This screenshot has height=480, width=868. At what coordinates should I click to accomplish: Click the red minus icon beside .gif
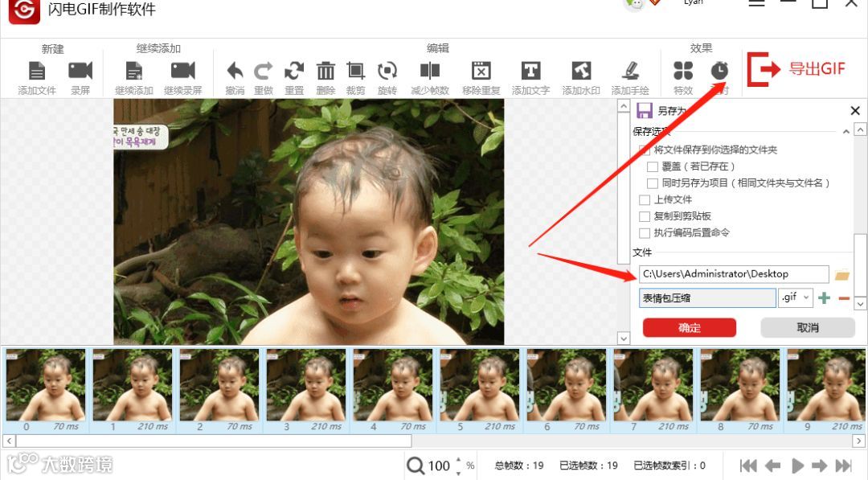coord(844,298)
